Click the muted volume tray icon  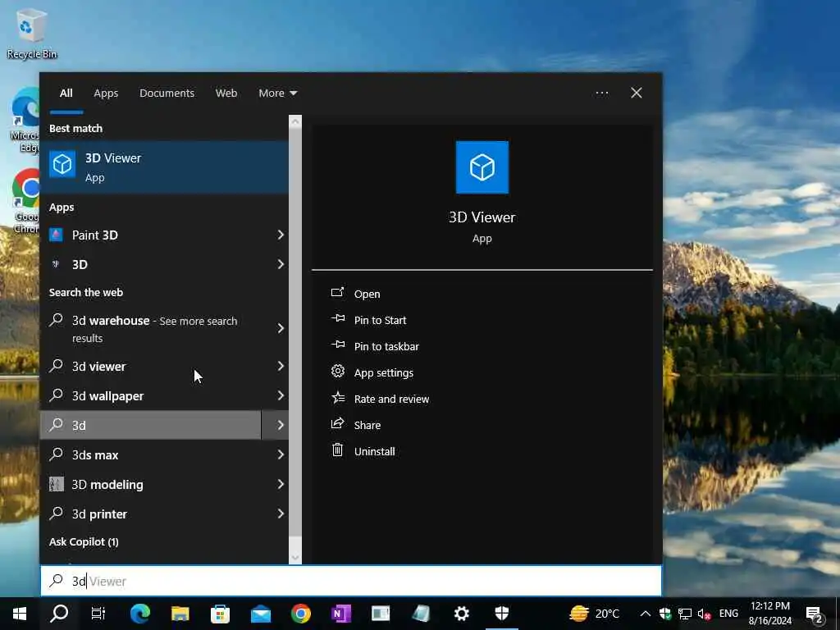pyautogui.click(x=705, y=614)
